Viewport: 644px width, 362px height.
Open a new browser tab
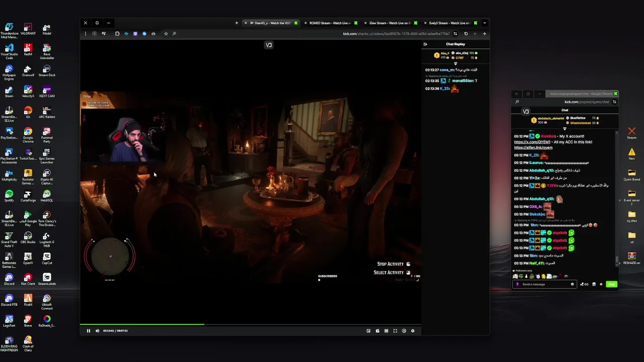(236, 23)
